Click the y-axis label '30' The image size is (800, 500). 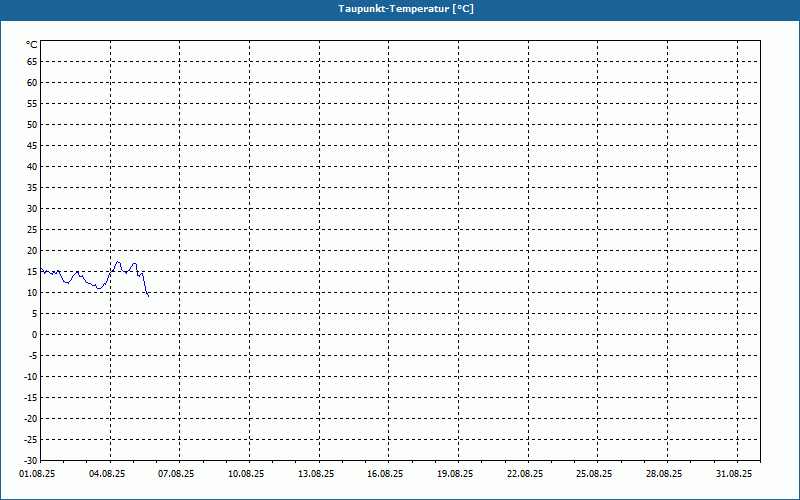[32, 209]
